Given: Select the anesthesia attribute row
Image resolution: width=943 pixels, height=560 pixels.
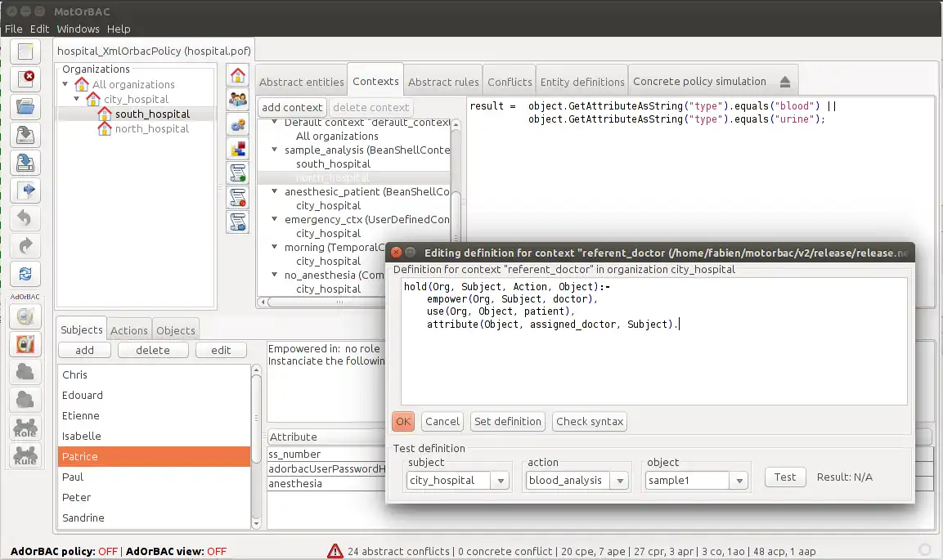Looking at the screenshot, I should tap(326, 484).
